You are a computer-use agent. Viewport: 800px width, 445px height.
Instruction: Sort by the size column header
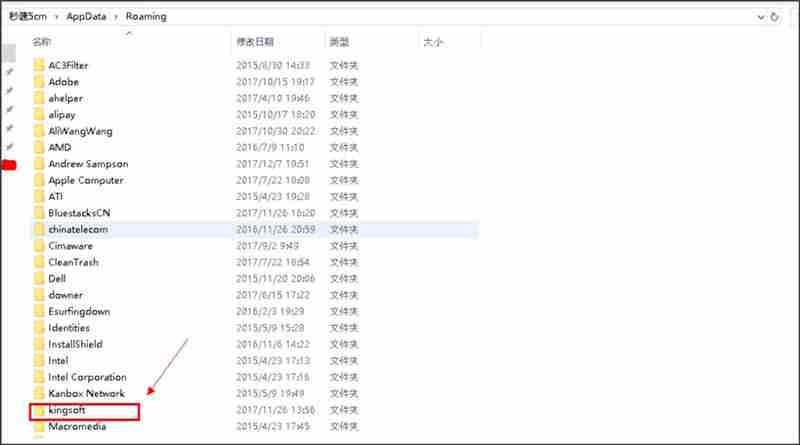(433, 42)
